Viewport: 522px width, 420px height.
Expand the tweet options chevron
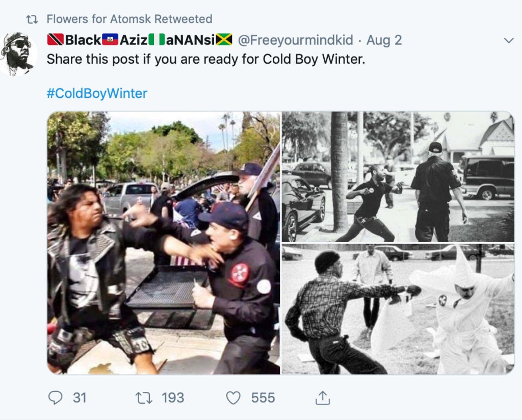click(508, 41)
